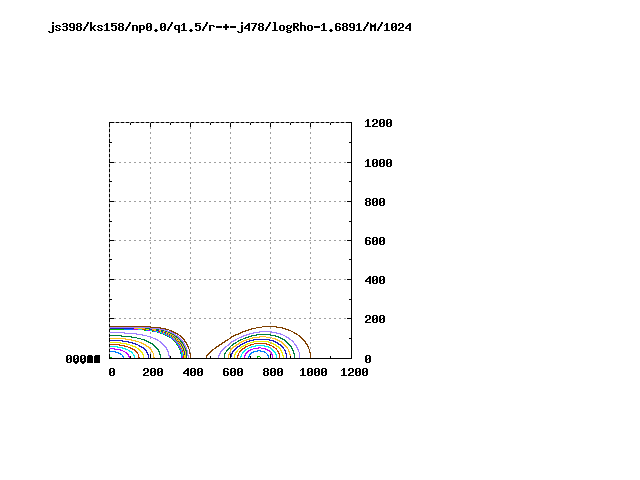Click the x-axis tick label 600
This screenshot has height=480, width=640.
tap(233, 372)
